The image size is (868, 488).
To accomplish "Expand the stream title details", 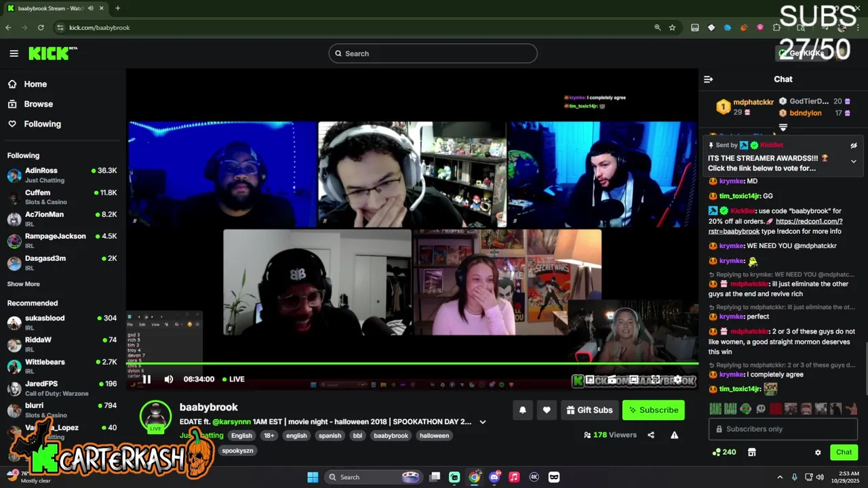I will (483, 422).
